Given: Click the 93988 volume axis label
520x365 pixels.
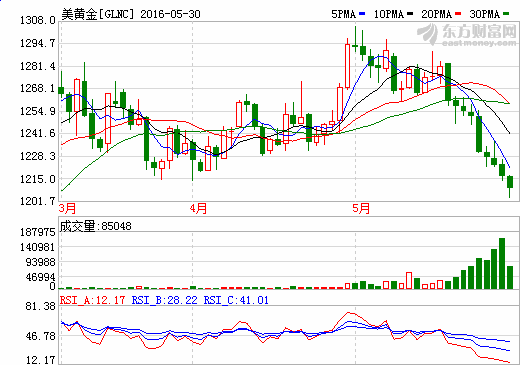Looking at the screenshot, I should point(40,262).
